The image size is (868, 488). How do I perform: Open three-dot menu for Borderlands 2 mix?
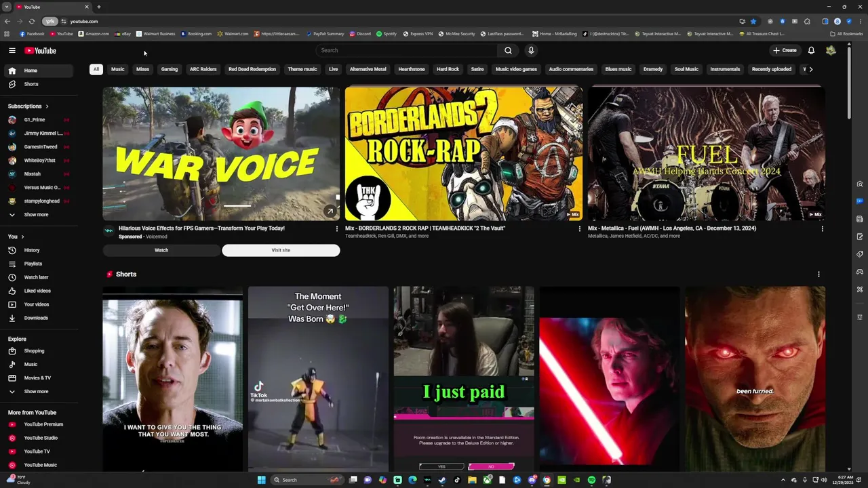[x=579, y=229]
